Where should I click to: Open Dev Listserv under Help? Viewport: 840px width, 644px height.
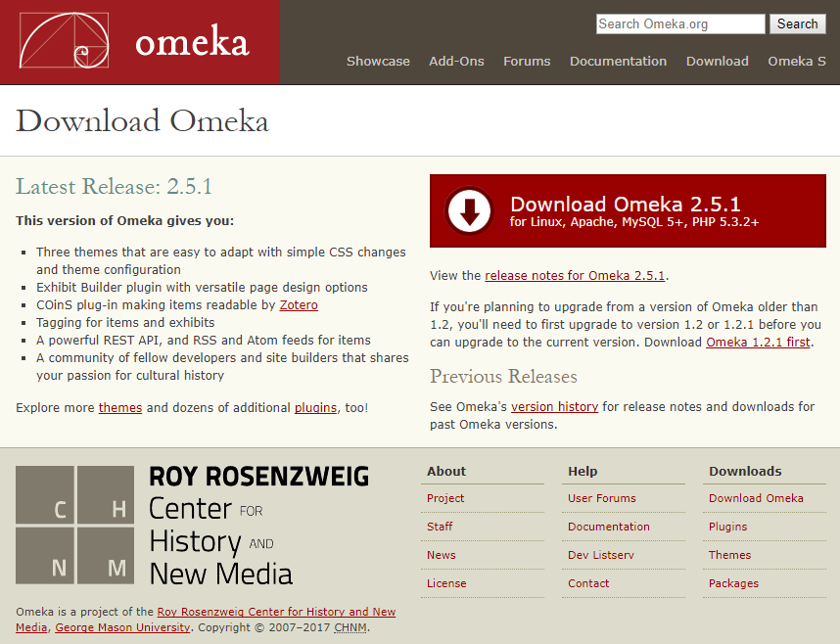tap(600, 555)
